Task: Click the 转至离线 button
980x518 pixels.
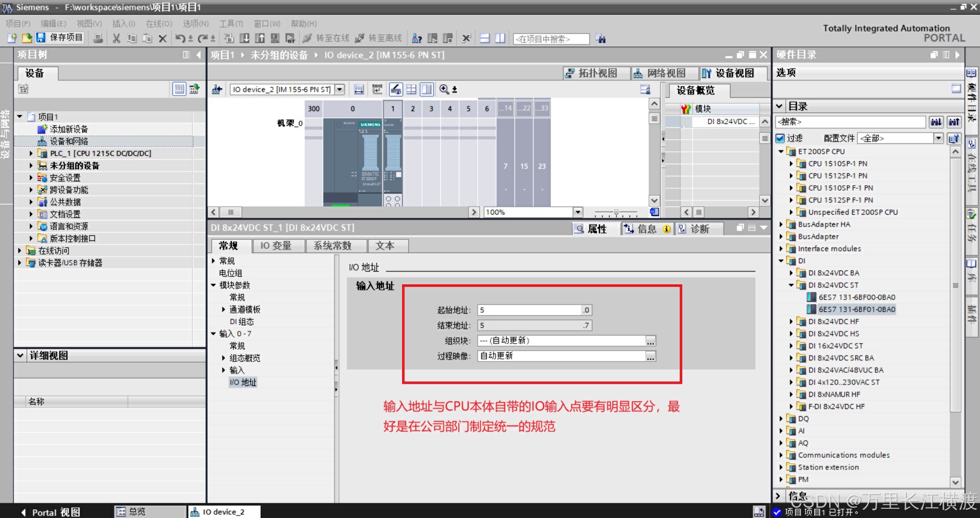Action: [x=378, y=38]
